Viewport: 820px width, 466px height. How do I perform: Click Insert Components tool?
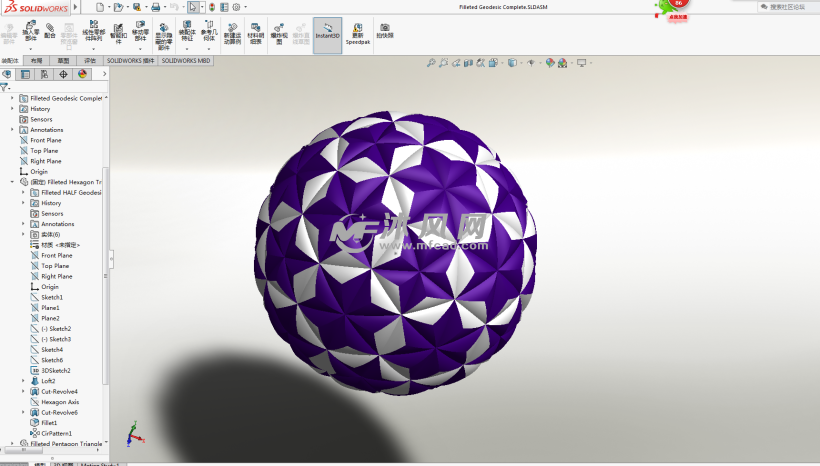click(31, 31)
